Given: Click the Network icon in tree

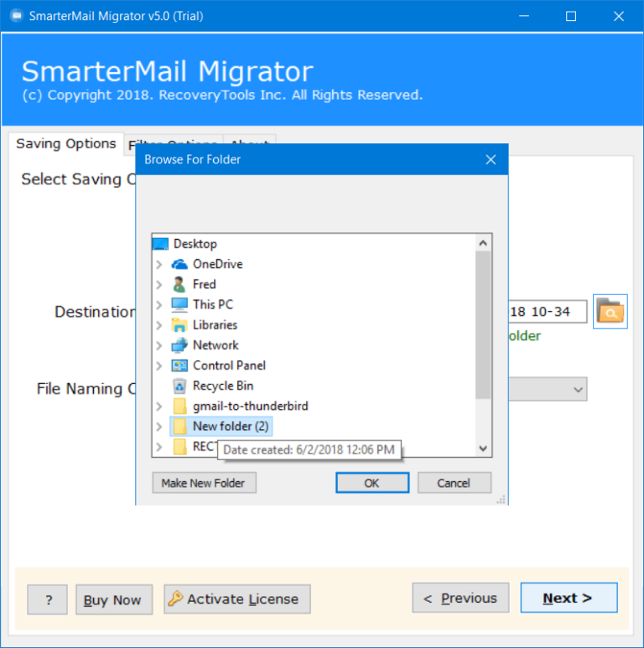Looking at the screenshot, I should coord(179,345).
